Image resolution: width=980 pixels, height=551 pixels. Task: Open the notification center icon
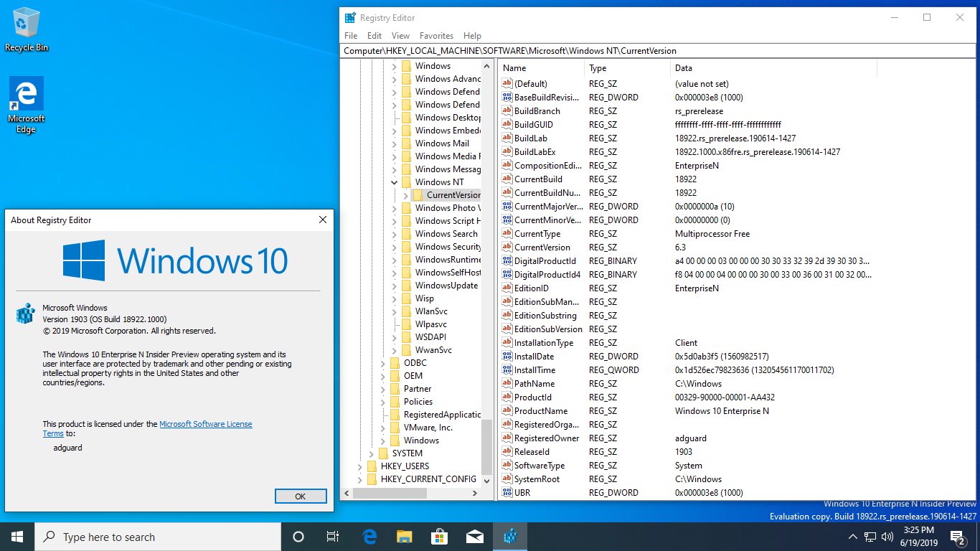tap(958, 537)
